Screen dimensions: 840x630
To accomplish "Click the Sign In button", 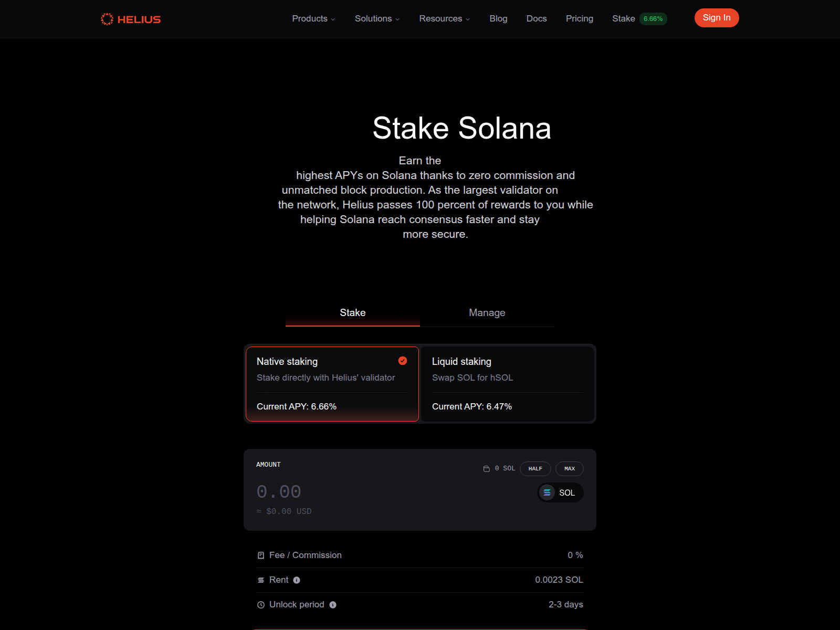I will click(717, 18).
